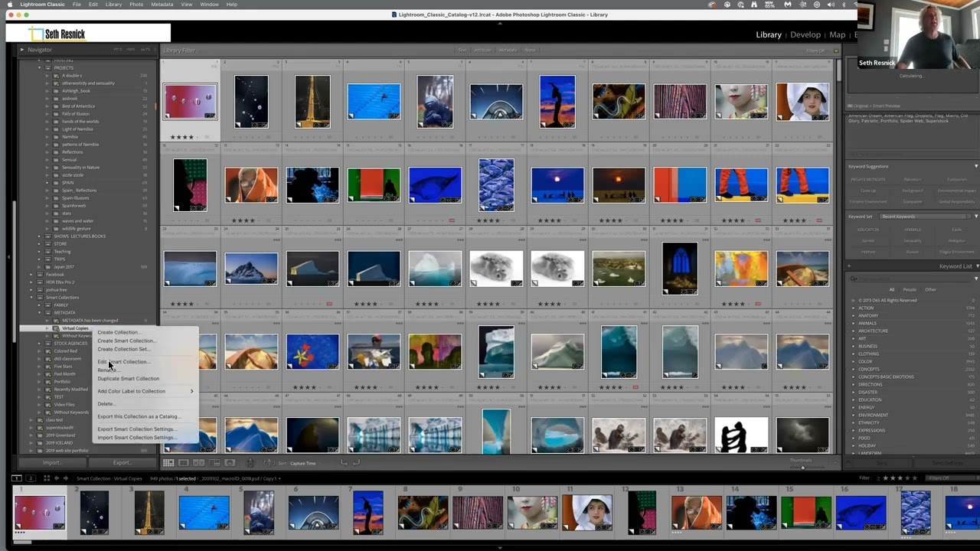Select the Light of Namibia collection

77,129
